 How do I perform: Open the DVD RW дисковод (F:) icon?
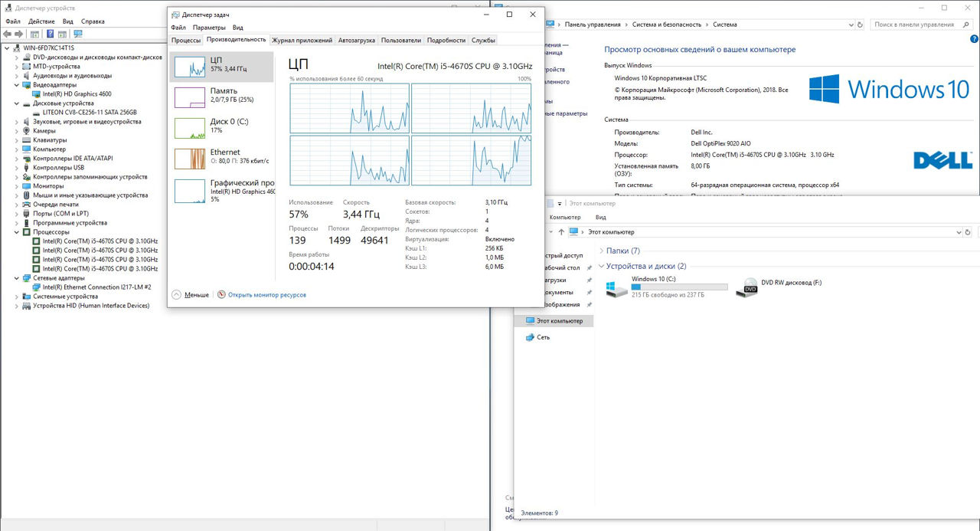point(746,287)
